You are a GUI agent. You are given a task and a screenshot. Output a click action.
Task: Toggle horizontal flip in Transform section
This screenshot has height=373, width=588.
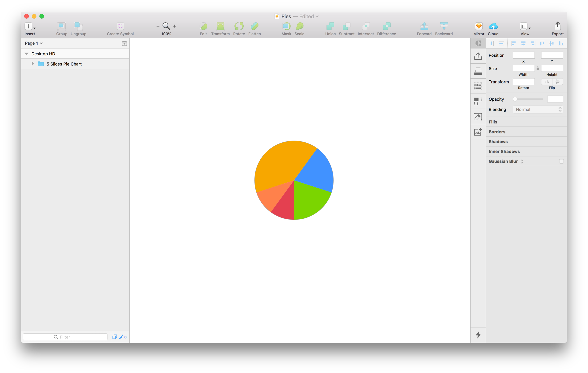tap(547, 82)
